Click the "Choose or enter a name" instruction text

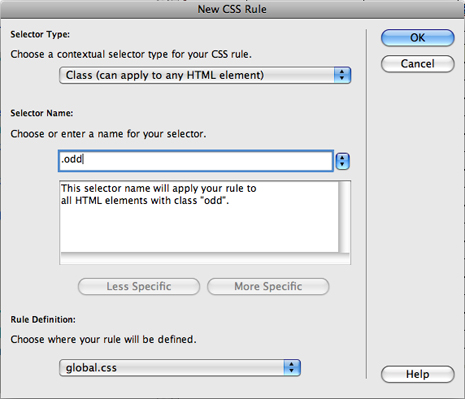(x=108, y=134)
